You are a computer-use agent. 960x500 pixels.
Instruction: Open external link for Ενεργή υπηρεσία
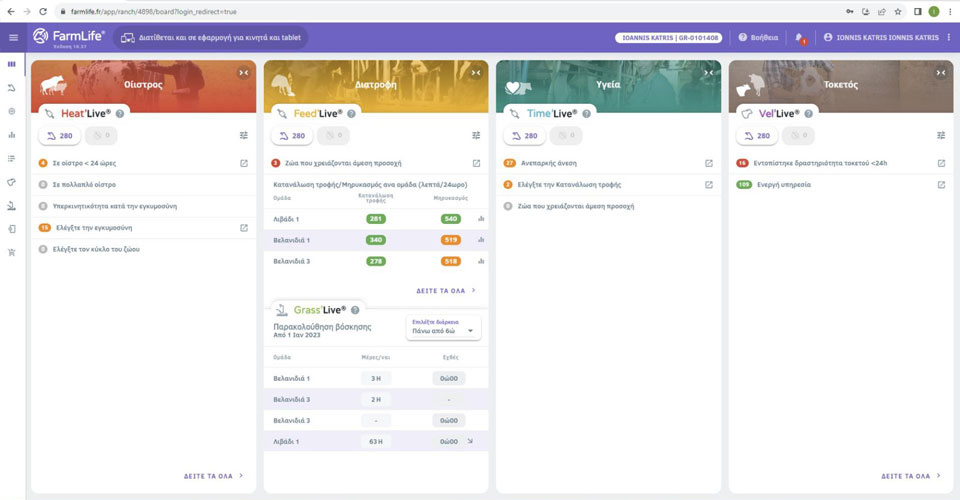(941, 185)
